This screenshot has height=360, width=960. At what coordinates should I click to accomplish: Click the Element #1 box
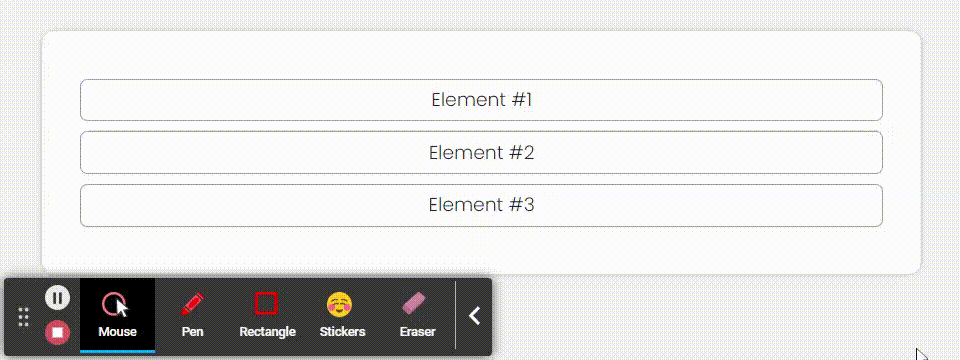(481, 100)
